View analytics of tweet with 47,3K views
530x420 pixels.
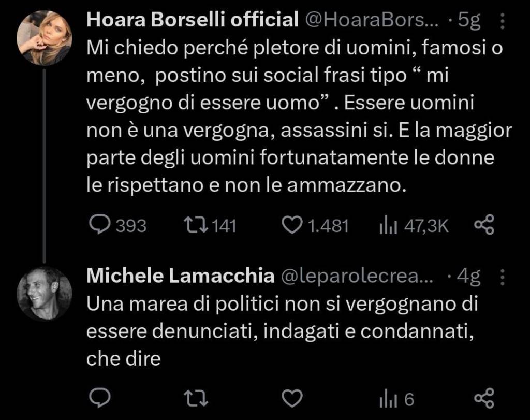[x=388, y=225]
